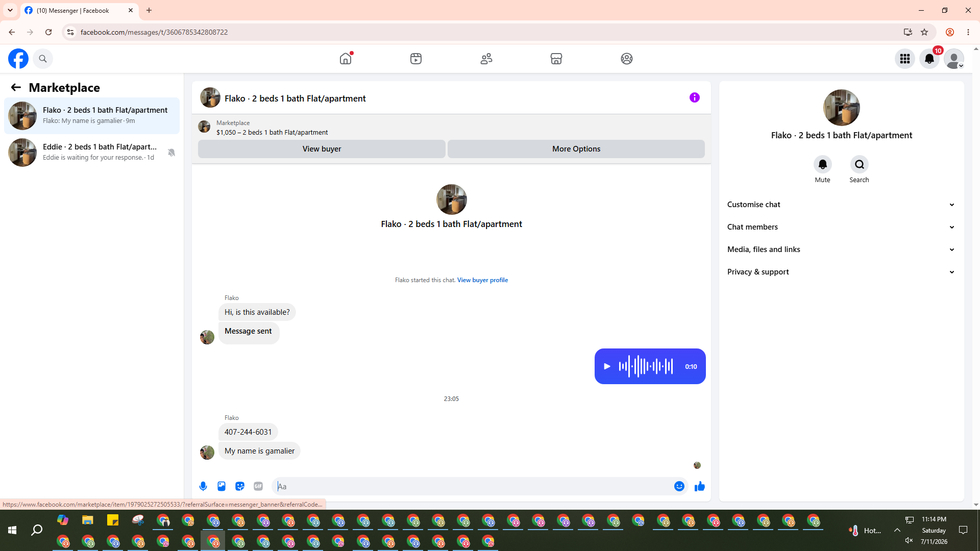This screenshot has height=551, width=980.
Task: Open the purple conversation information icon
Action: pyautogui.click(x=695, y=97)
